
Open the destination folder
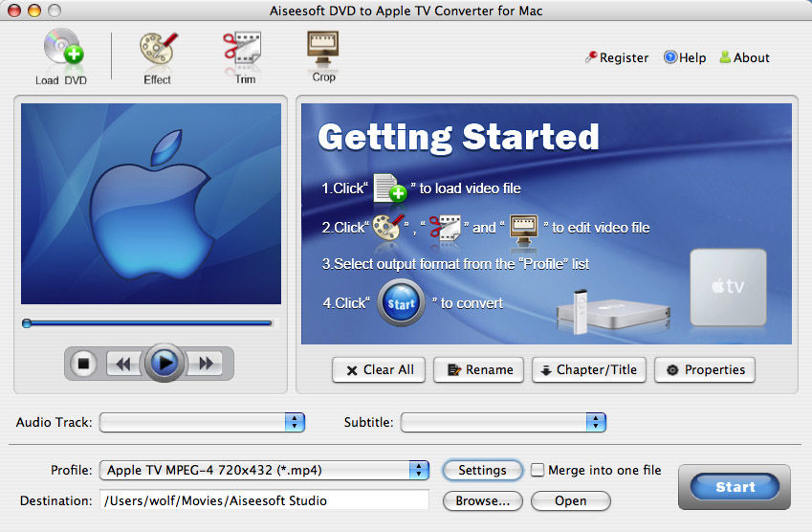coord(571,501)
